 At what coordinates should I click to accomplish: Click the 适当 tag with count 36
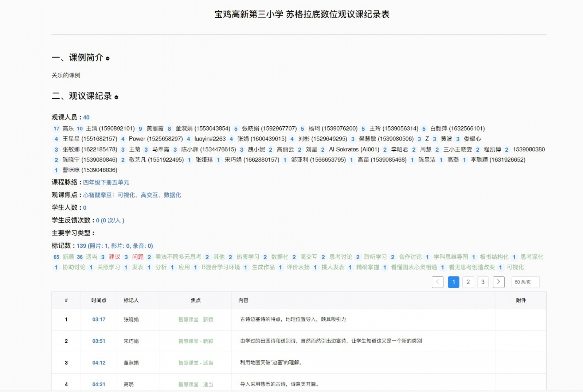(x=91, y=257)
